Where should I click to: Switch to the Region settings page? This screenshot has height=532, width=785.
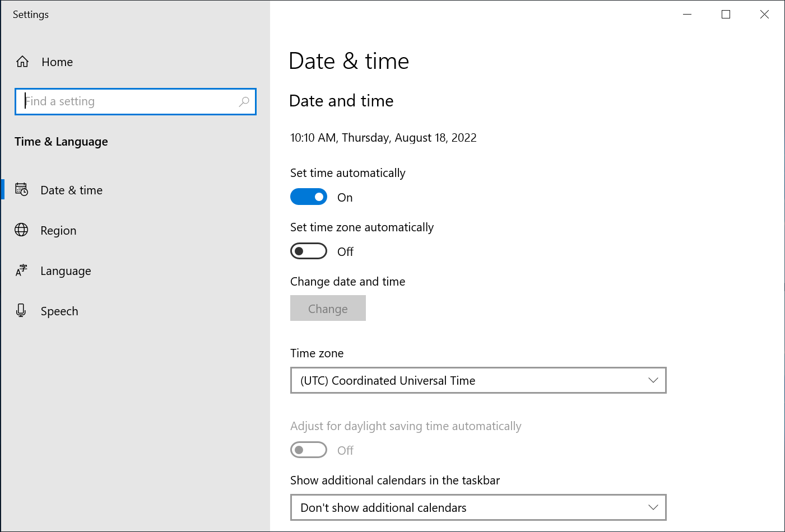(x=58, y=230)
